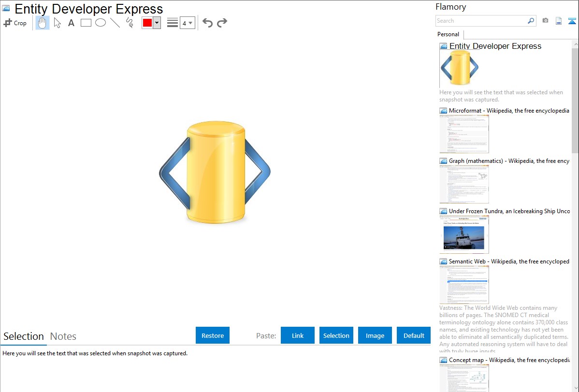The height and width of the screenshot is (392, 579).
Task: Undo the last annotation
Action: click(x=207, y=23)
